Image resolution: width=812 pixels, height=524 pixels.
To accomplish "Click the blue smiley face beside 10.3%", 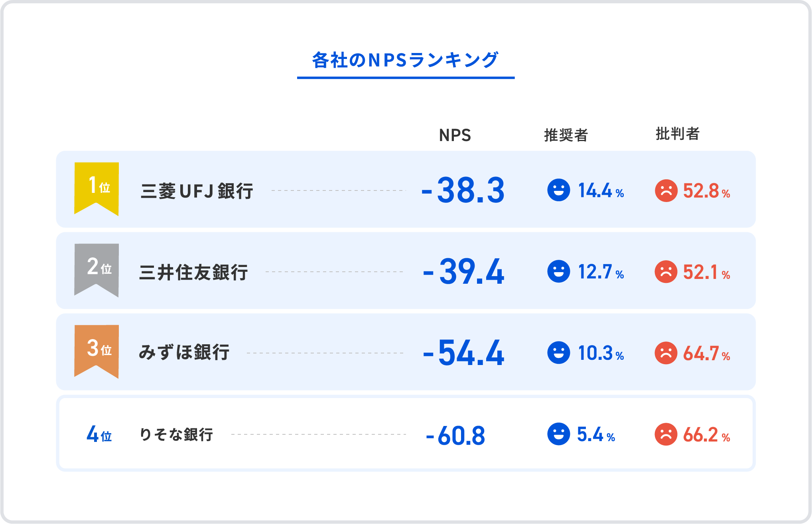I will pos(558,353).
